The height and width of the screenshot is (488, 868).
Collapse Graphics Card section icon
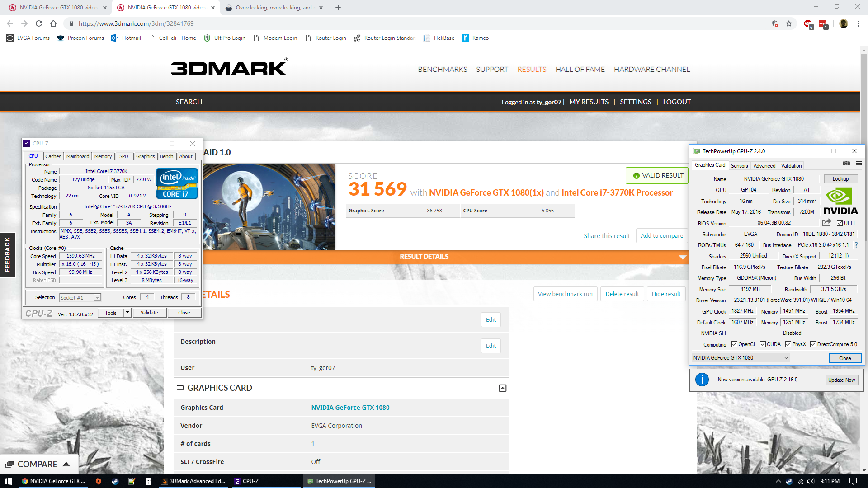[502, 388]
